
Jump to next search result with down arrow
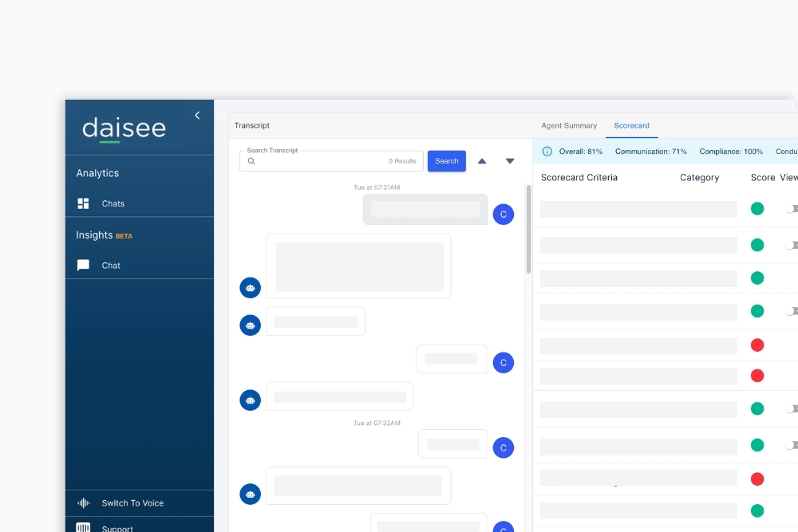pyautogui.click(x=510, y=161)
